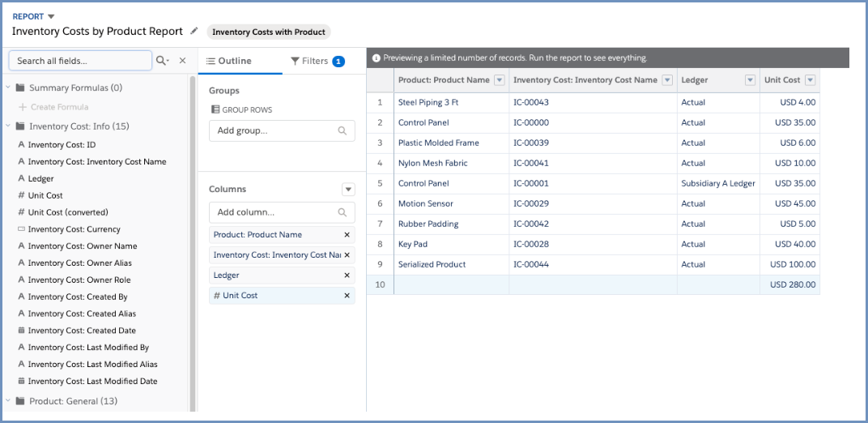Screen dimensions: 868x423
Task: Close the fields search panel with X
Action: [182, 61]
